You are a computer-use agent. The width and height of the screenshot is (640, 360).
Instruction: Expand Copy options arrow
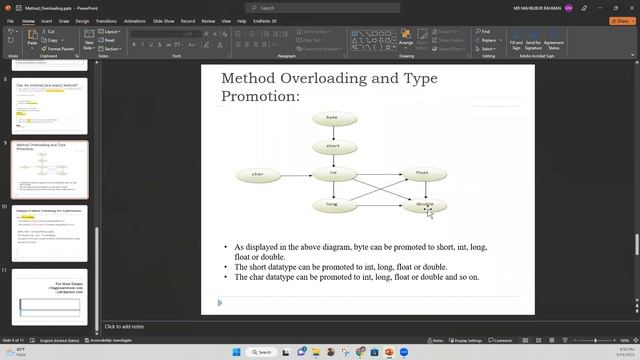tap(62, 40)
